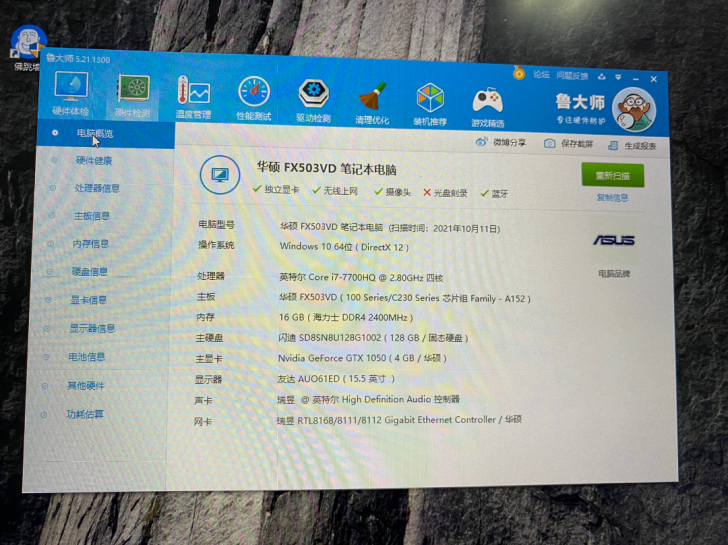Viewport: 728px width, 545px height.
Task: Click the 鲁大师 mascot avatar
Action: (634, 110)
